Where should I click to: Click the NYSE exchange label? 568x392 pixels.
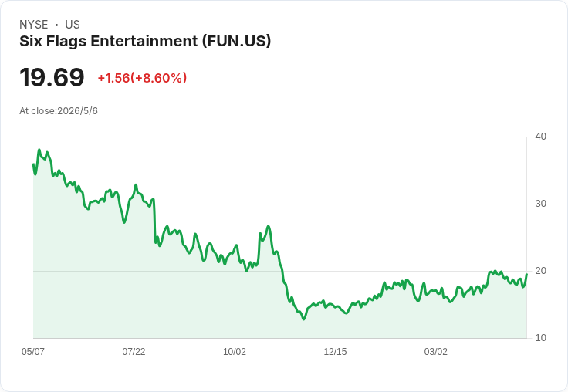click(33, 24)
